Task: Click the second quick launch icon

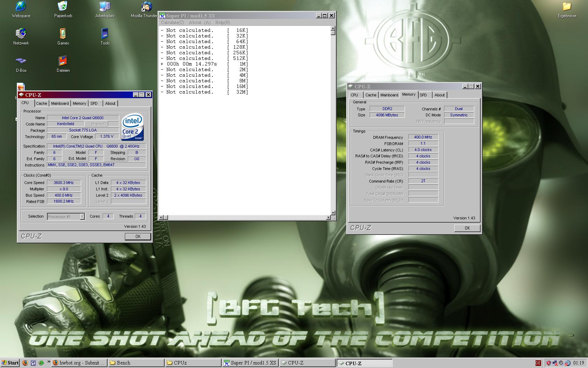Action: [33, 363]
